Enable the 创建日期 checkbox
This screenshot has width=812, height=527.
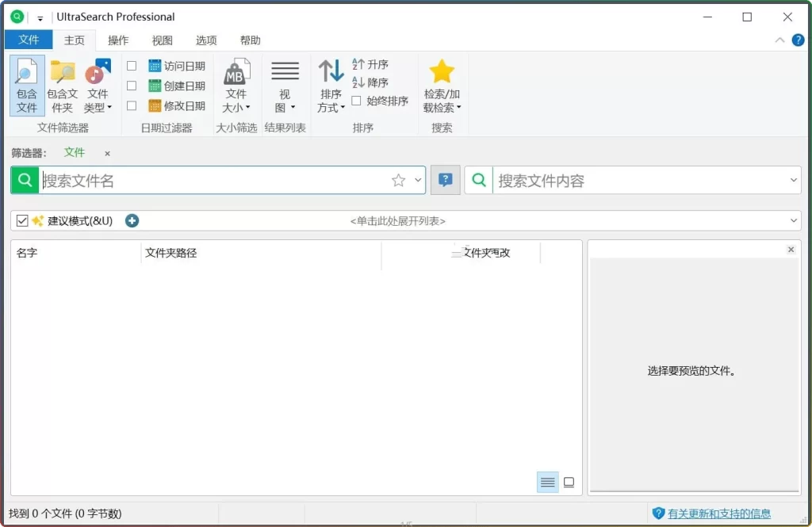132,86
